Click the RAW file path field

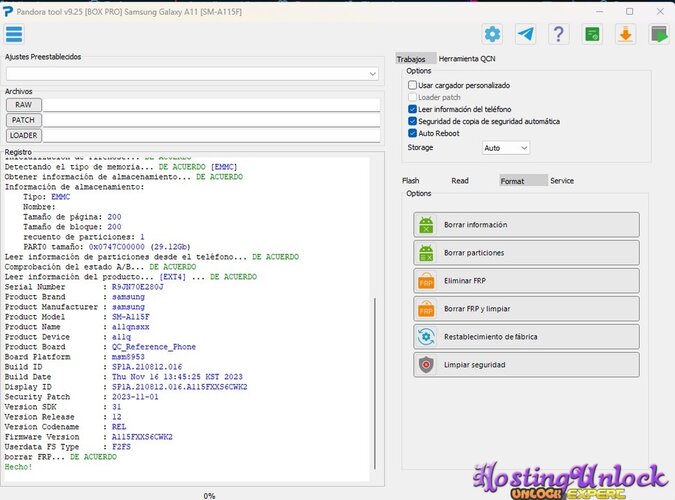[x=211, y=105]
